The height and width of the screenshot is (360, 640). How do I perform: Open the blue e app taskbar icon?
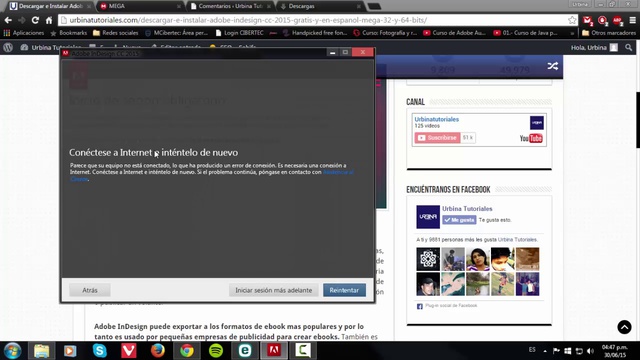(x=245, y=351)
